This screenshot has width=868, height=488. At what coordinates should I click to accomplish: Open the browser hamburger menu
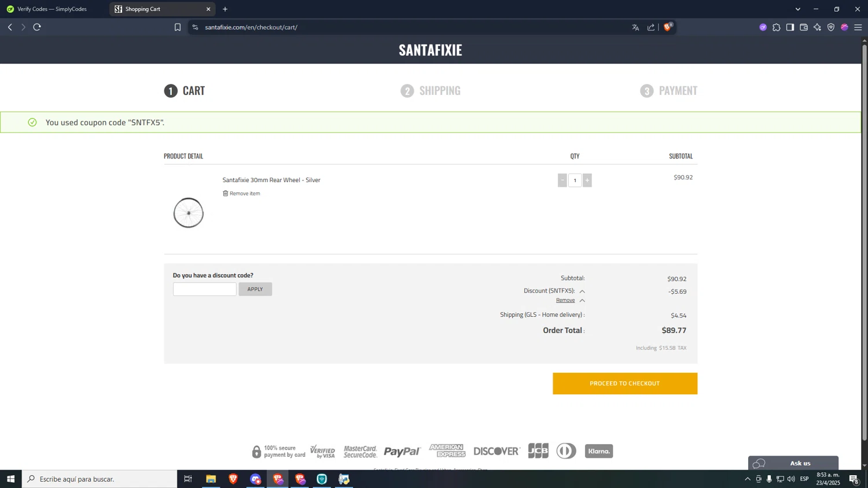(858, 27)
